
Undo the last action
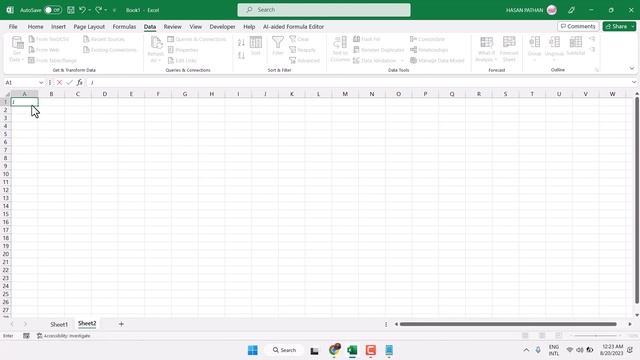[82, 10]
